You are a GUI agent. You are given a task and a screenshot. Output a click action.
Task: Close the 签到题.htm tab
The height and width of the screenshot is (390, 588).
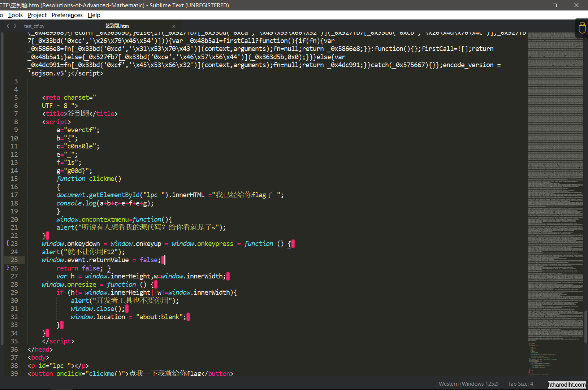174,26
